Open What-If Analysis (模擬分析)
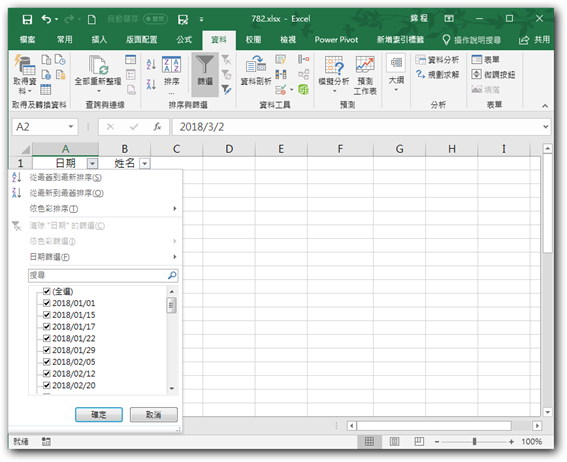This screenshot has width=567, height=462. click(333, 74)
